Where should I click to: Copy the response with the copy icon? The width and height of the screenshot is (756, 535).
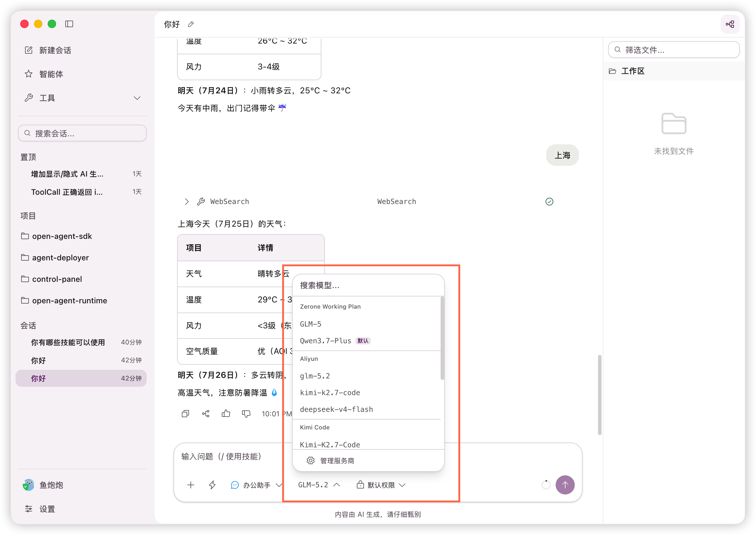pyautogui.click(x=185, y=413)
